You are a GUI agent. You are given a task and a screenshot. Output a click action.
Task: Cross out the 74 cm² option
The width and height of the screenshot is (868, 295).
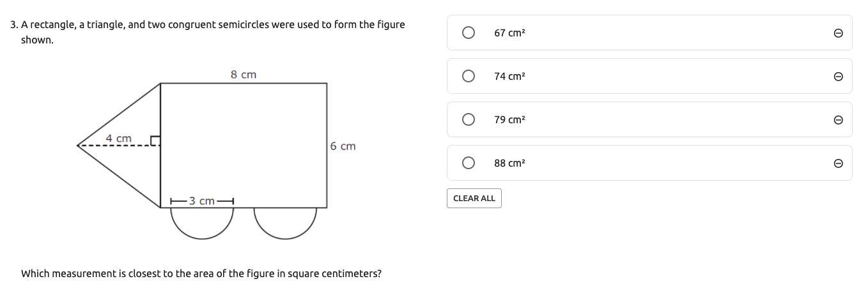point(838,77)
